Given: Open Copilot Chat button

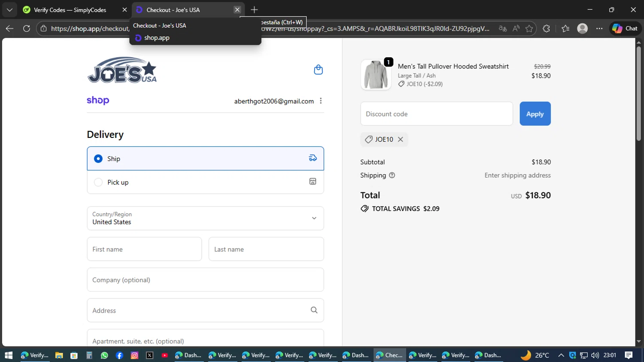Looking at the screenshot, I should 625,28.
